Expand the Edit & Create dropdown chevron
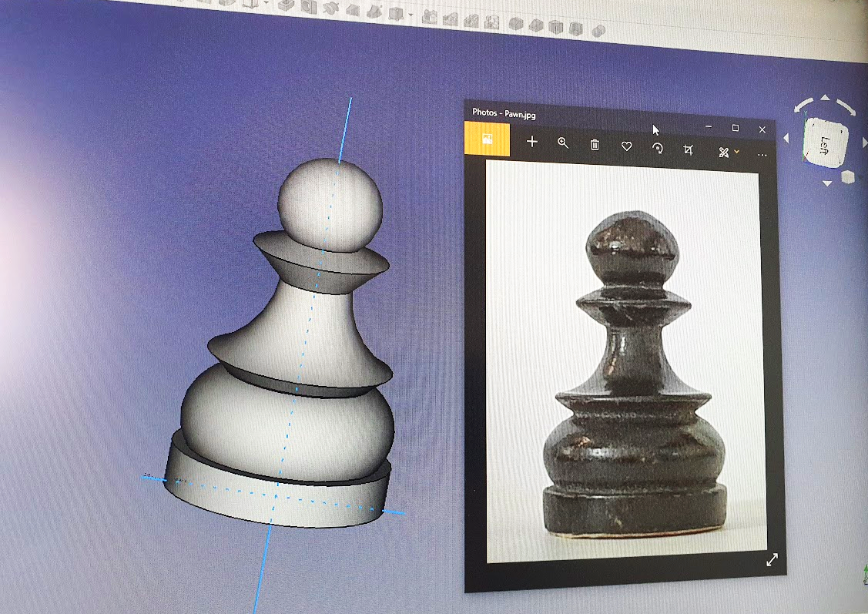 [x=737, y=152]
